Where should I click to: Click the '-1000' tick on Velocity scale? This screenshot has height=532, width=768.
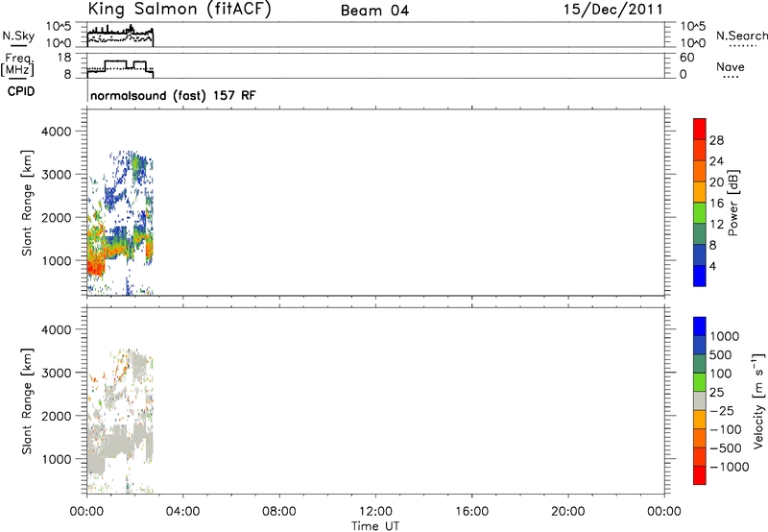point(730,467)
